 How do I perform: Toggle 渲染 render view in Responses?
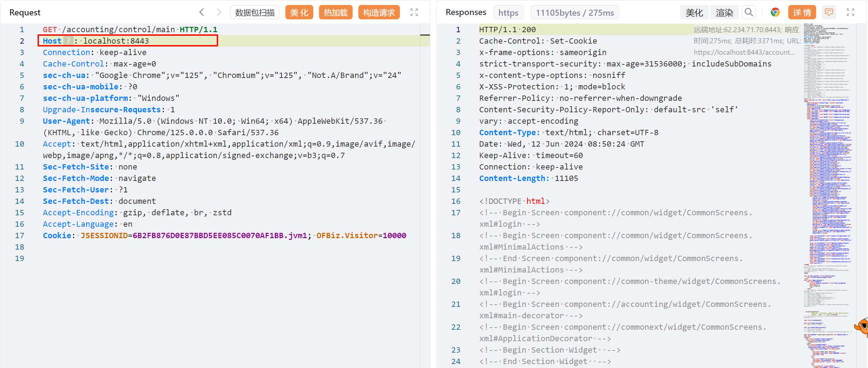click(x=725, y=13)
